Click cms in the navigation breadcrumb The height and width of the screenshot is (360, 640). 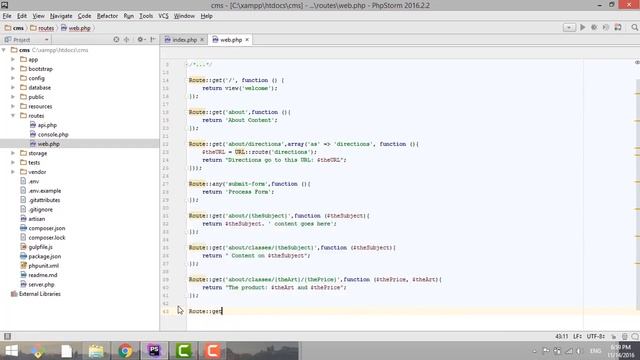(x=15, y=28)
